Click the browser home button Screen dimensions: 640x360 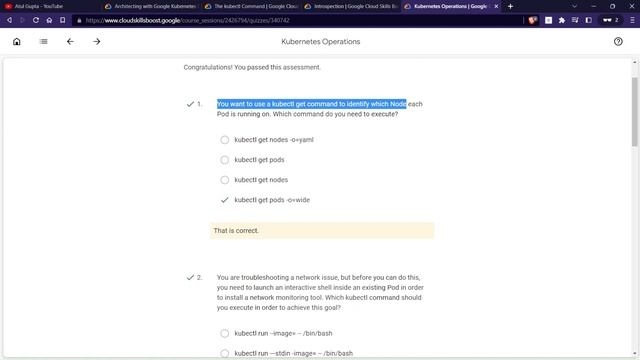coord(49,20)
